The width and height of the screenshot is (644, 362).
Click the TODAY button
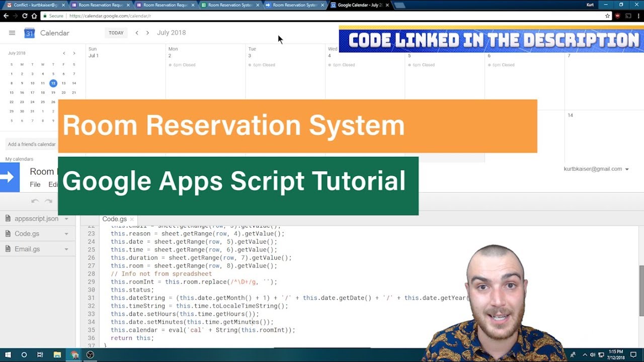click(116, 33)
